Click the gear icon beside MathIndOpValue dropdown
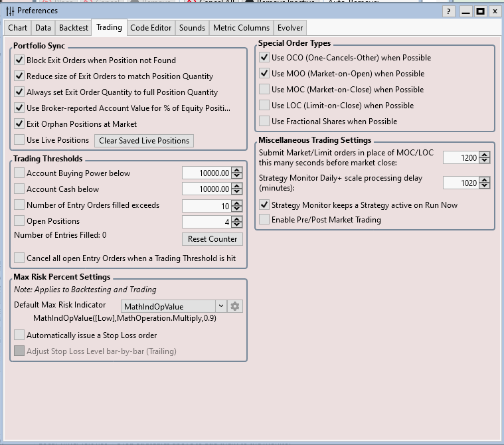 coord(235,306)
